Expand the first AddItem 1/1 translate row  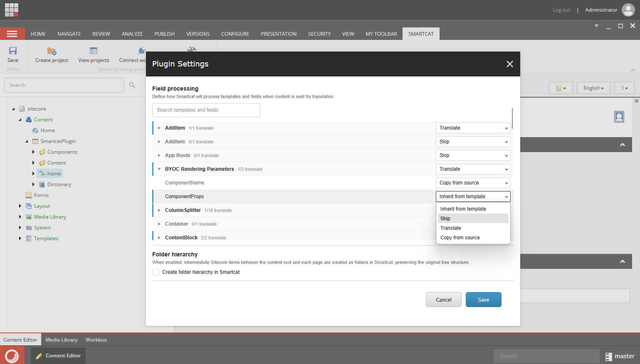coord(159,128)
